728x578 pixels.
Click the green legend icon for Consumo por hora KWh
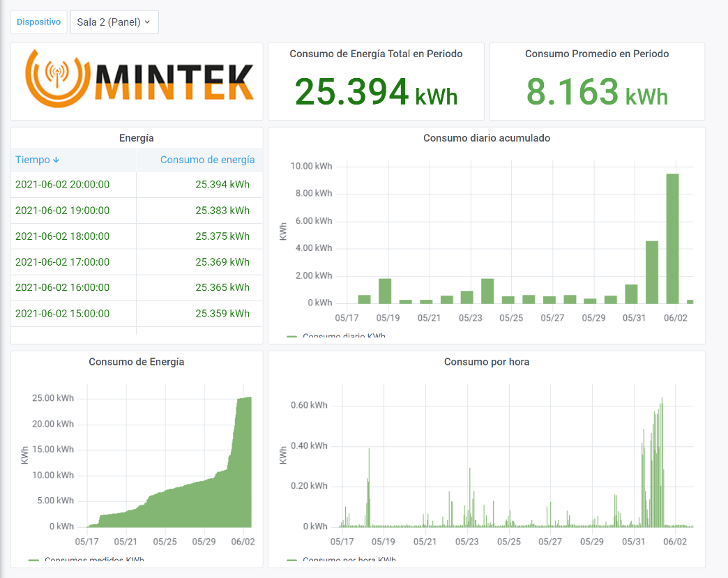[294, 560]
